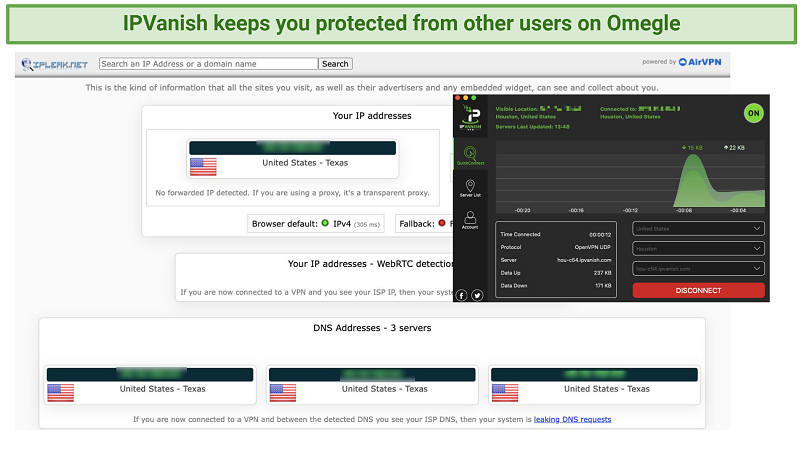Click the red Fallback status indicator
This screenshot has width=806, height=453.
tap(442, 223)
